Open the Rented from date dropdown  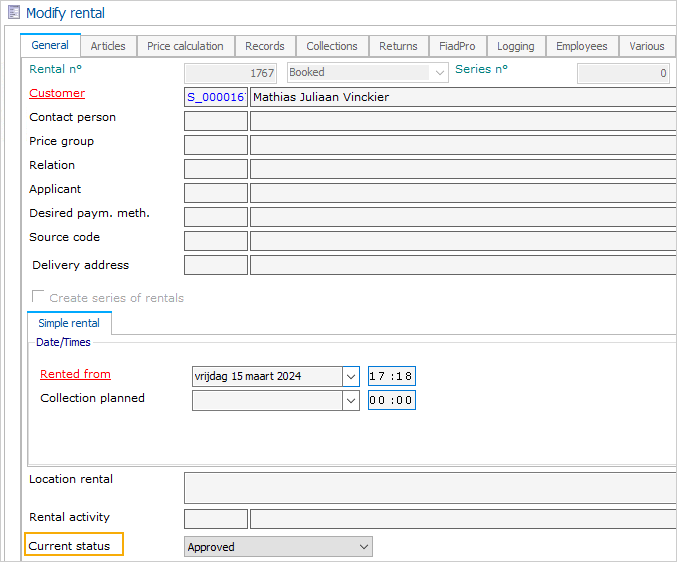(x=350, y=376)
